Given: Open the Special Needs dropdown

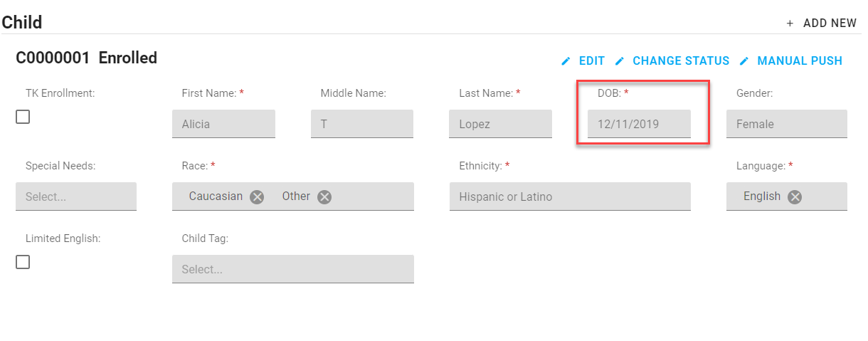Looking at the screenshot, I should [x=76, y=196].
